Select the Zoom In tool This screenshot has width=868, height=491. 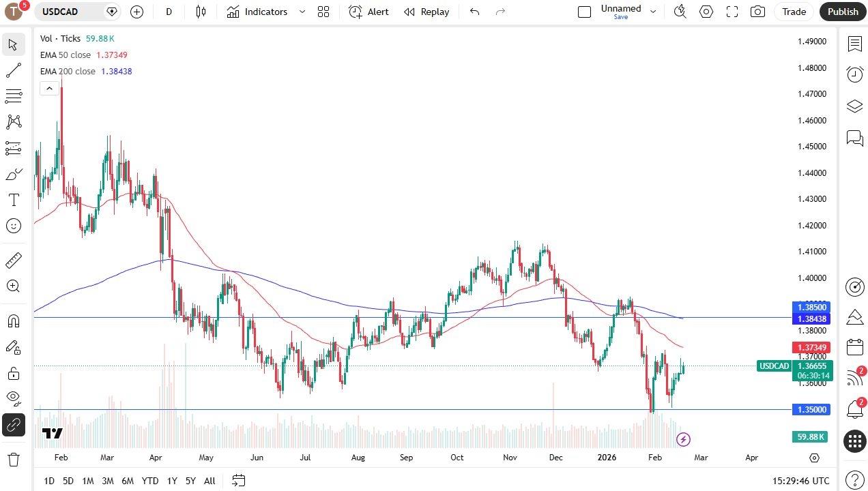coord(14,286)
